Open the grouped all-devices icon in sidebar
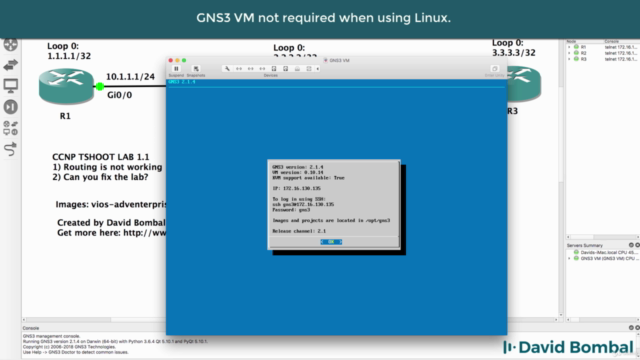 11,128
